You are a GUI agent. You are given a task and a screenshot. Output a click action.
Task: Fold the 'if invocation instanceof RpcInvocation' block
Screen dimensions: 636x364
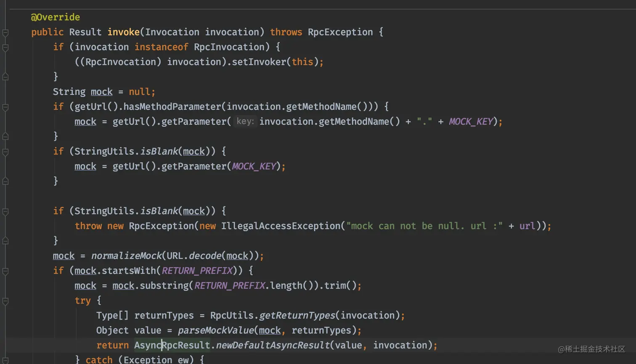[5, 47]
